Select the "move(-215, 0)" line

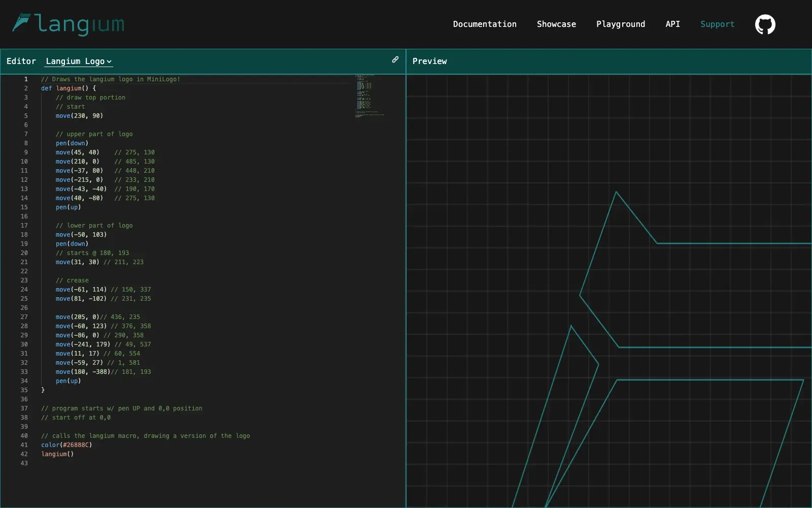click(79, 180)
